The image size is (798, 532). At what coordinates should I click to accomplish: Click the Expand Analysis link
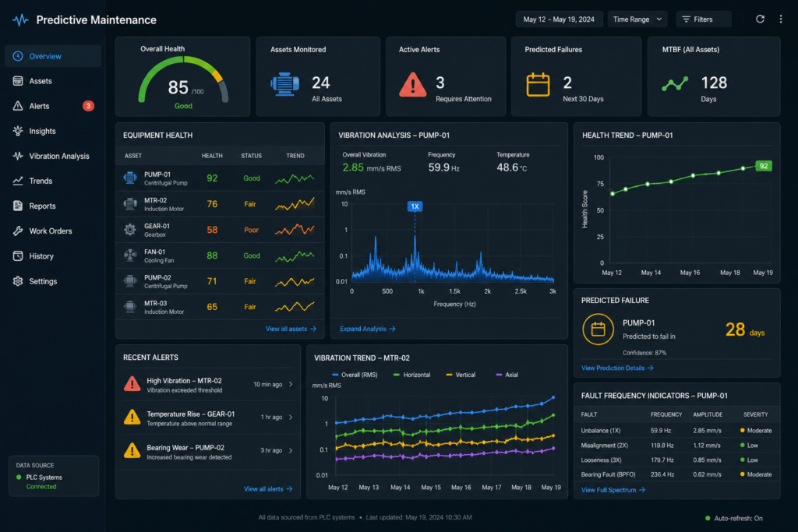tap(368, 329)
